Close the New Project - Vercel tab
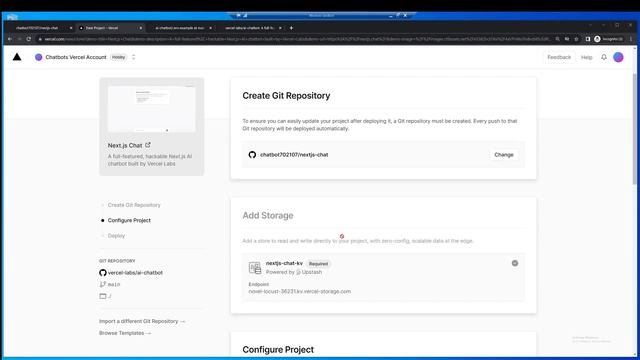Viewport: 640px width, 360px height. coord(141,28)
